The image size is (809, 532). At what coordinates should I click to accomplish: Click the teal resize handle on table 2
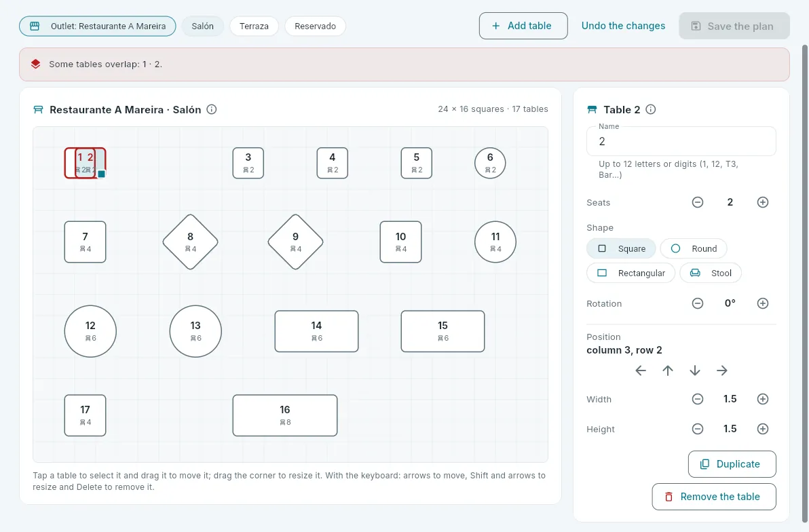pyautogui.click(x=102, y=174)
